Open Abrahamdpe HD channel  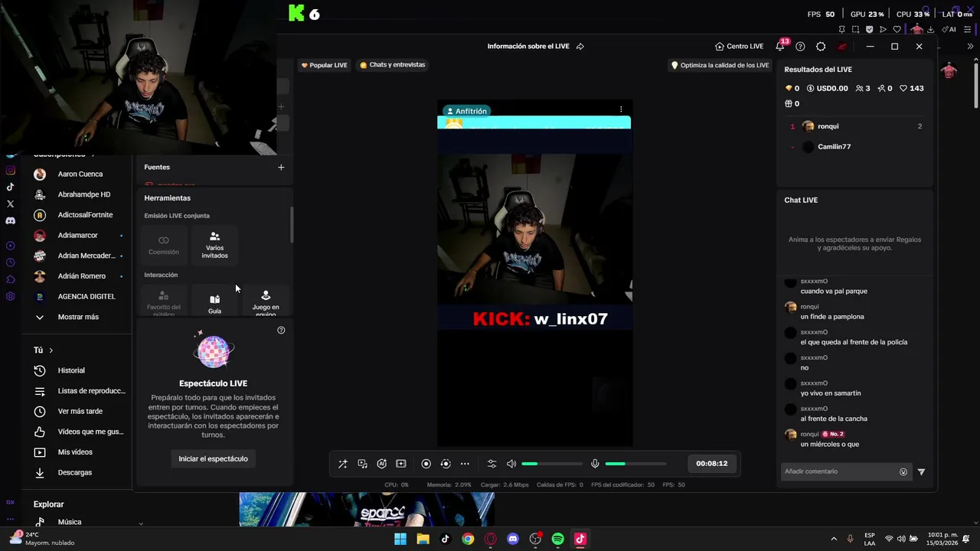pos(80,194)
